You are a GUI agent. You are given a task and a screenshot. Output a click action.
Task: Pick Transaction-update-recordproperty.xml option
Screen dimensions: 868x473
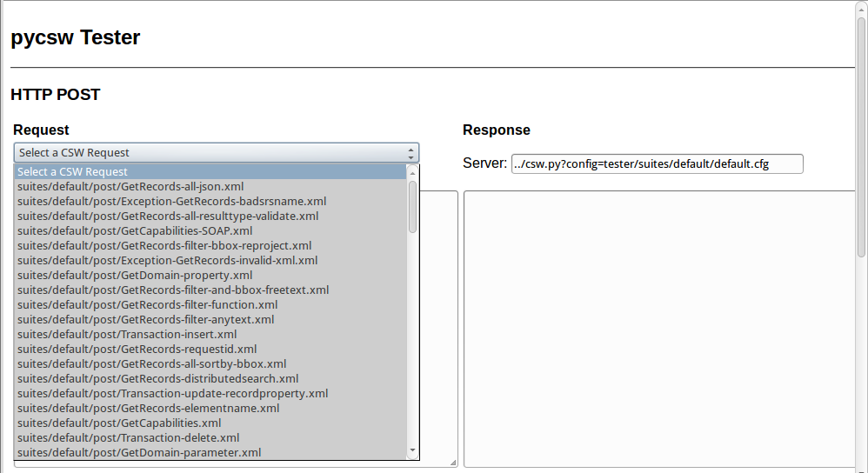(x=210, y=393)
